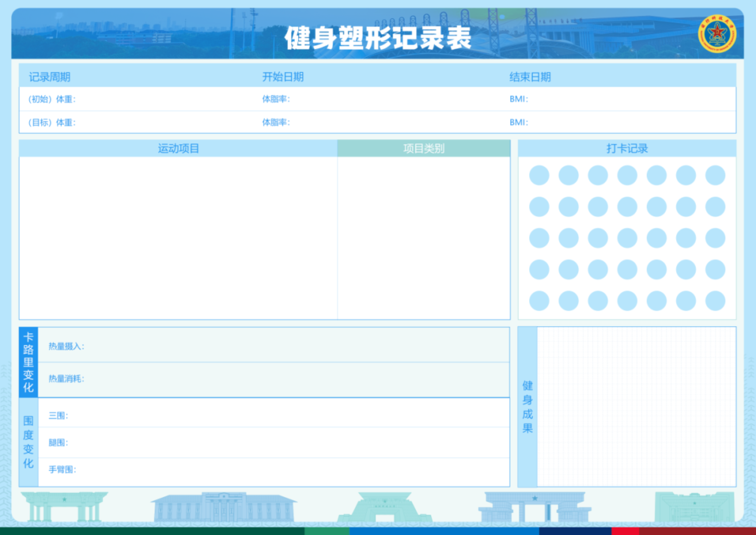
Task: Check the bottom-right circle in 打卡记录
Action: pos(715,301)
